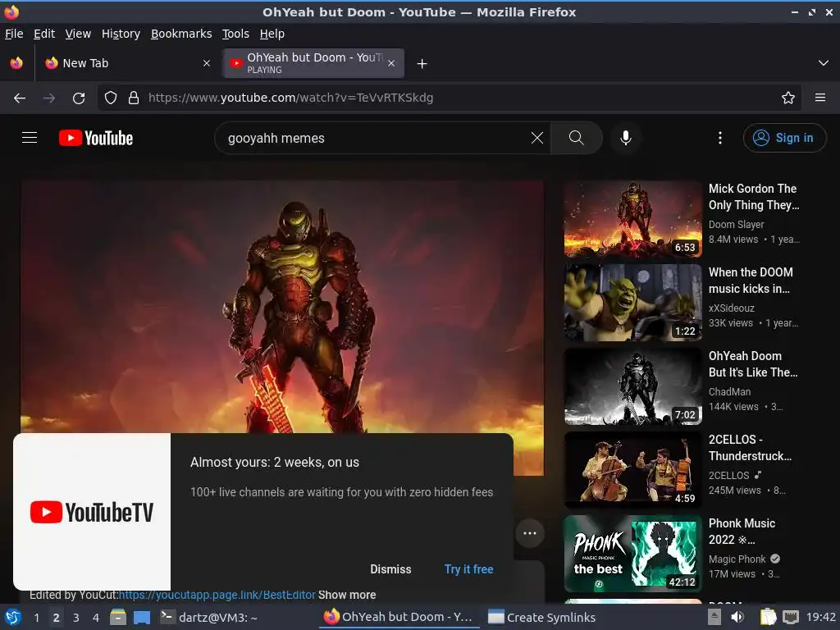Go forward with Firefox's forward arrow
Image resolution: width=840 pixels, height=630 pixels.
(x=49, y=98)
